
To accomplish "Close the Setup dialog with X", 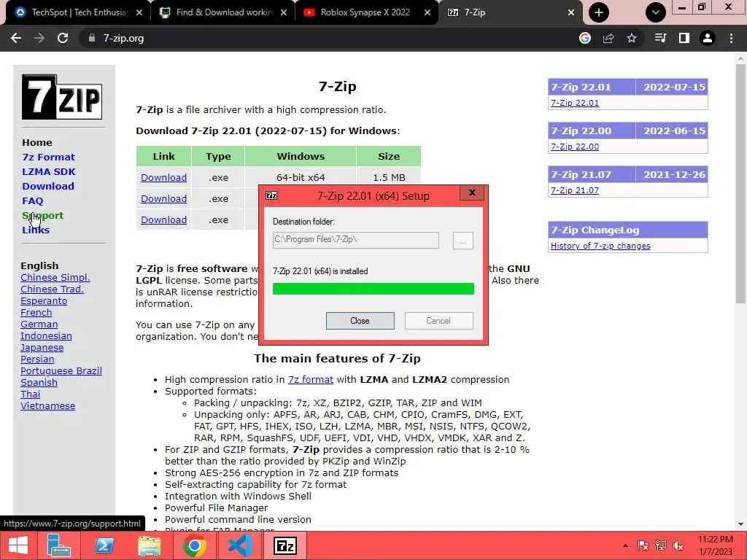I will [472, 192].
